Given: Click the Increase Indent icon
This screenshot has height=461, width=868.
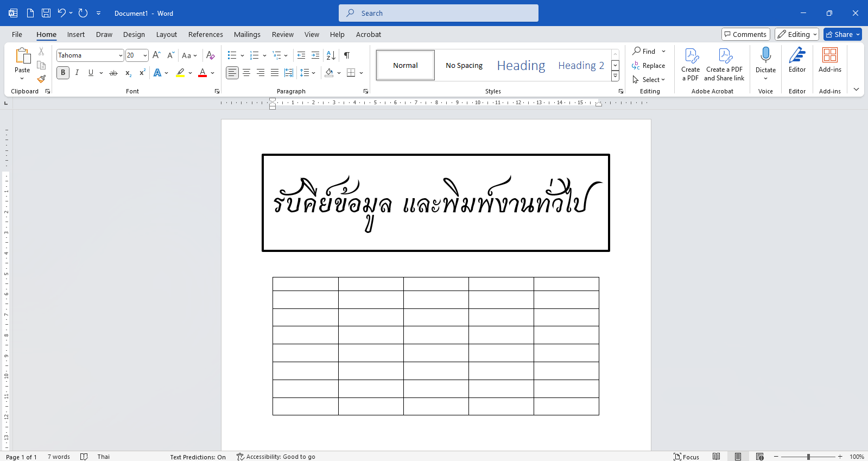Looking at the screenshot, I should [315, 55].
